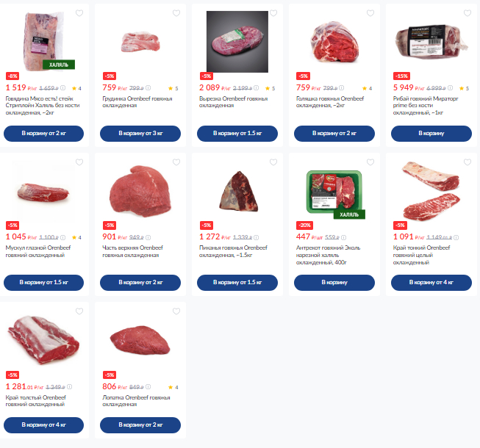Open price info icon for Пиканья Orenbeef

(x=257, y=237)
